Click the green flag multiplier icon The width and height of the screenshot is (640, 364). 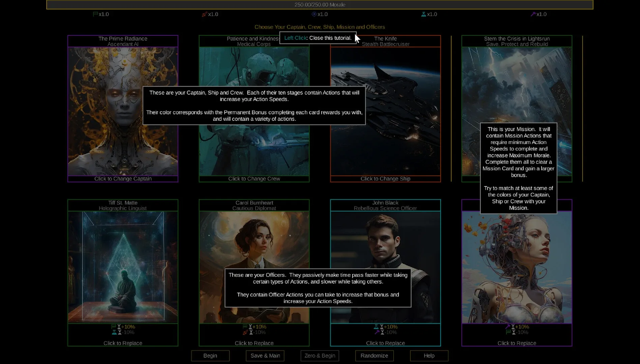coord(95,14)
